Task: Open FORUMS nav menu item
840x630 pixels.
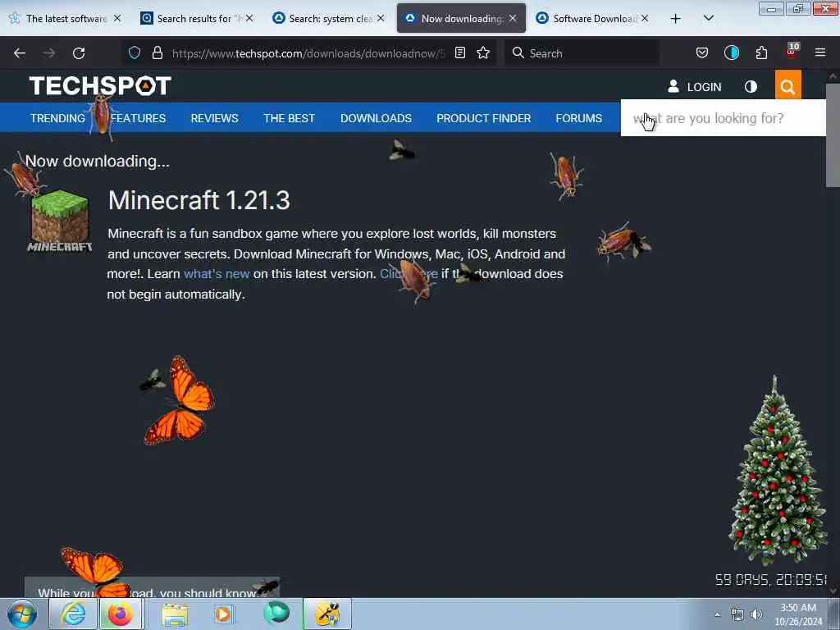Action: click(x=578, y=118)
